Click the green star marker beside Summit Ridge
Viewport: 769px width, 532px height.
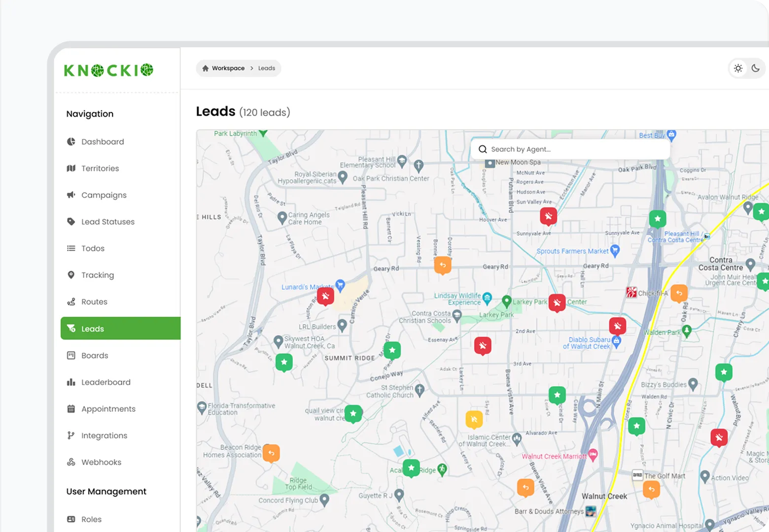click(392, 350)
